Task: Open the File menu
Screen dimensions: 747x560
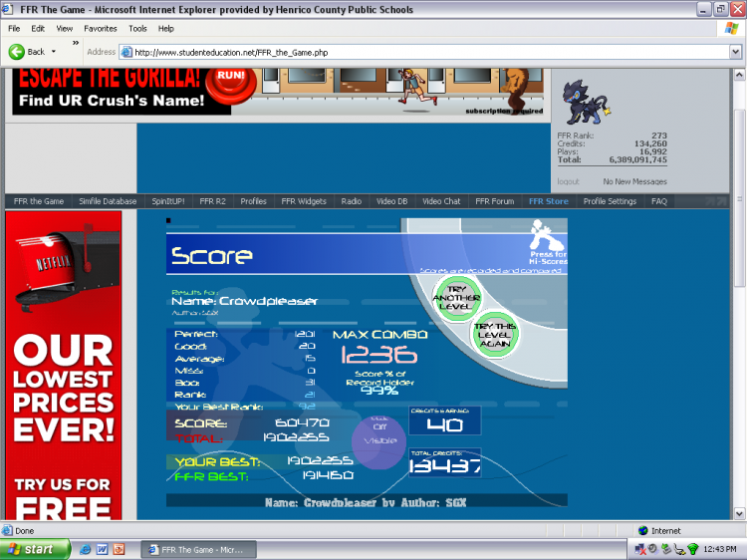Action: [14, 29]
